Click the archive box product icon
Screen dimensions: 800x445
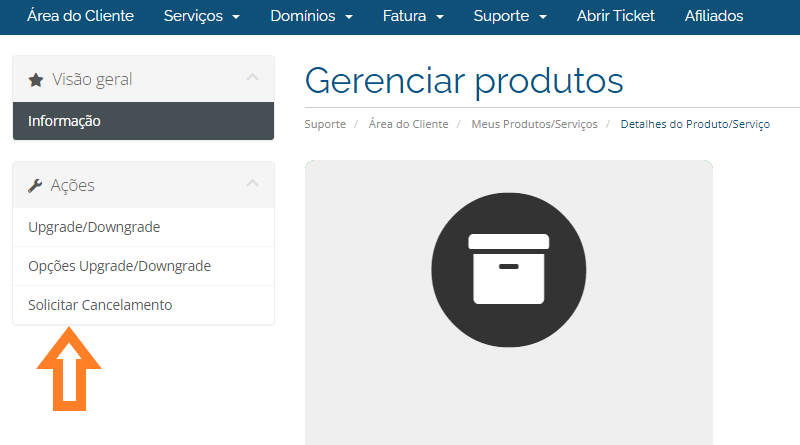(x=509, y=270)
